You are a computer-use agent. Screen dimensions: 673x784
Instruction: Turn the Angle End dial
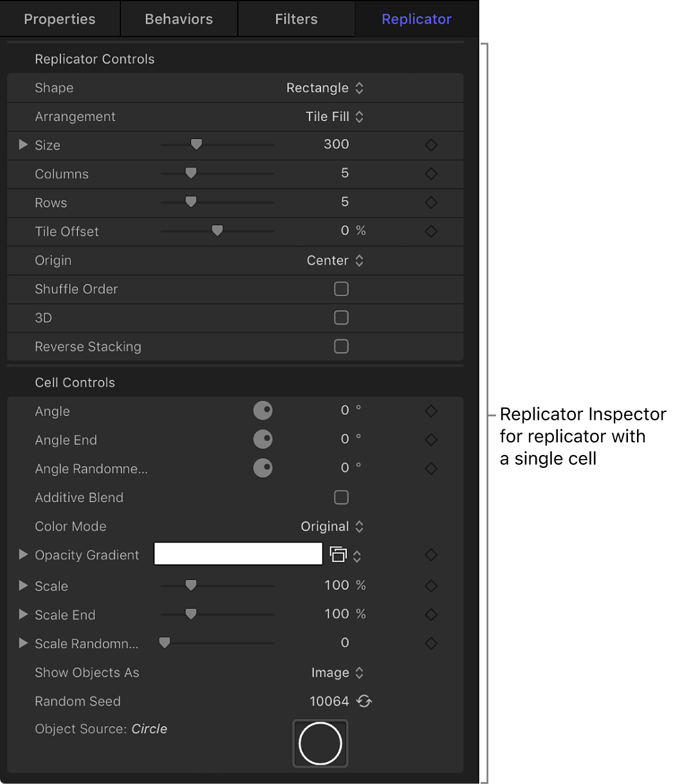[263, 439]
